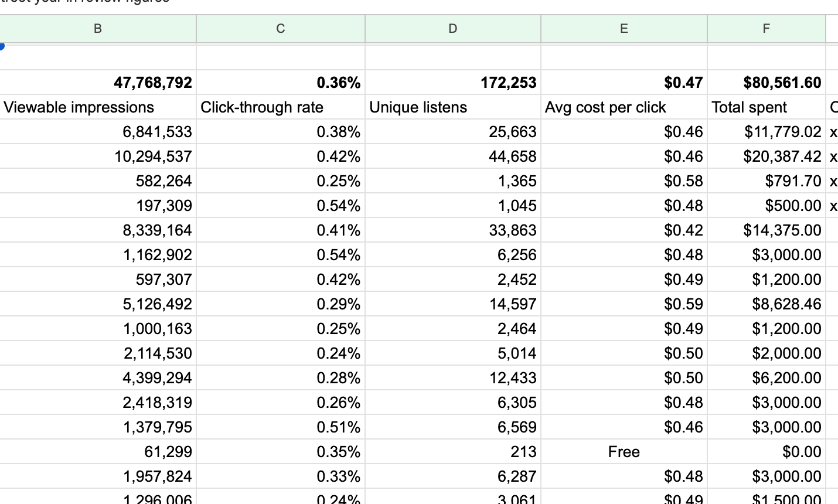
Task: Select the $791.70 total spent cell
Action: 766,181
